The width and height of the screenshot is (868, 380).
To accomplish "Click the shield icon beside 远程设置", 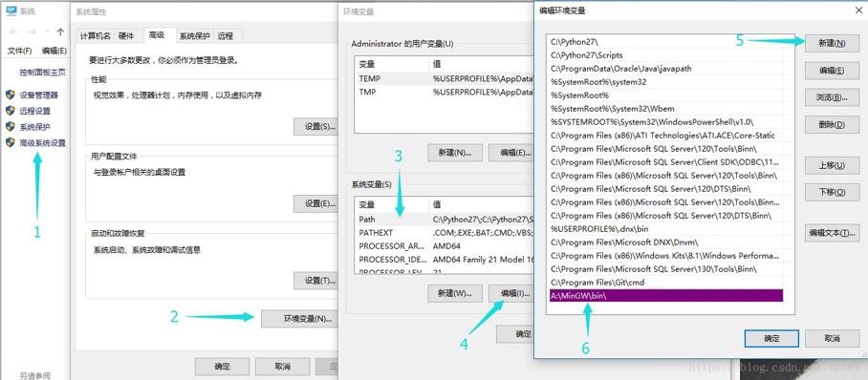I will tap(10, 111).
